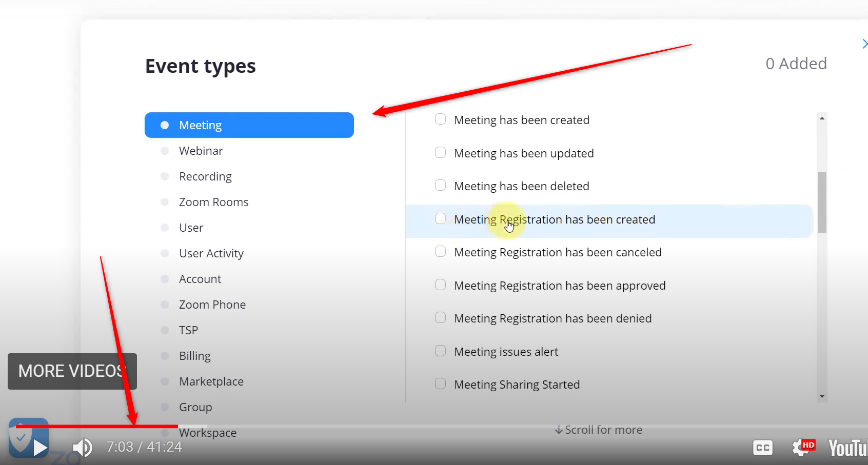Screen dimensions: 868x465
Task: Check "Meeting Registration has been canceled"
Action: tap(440, 252)
